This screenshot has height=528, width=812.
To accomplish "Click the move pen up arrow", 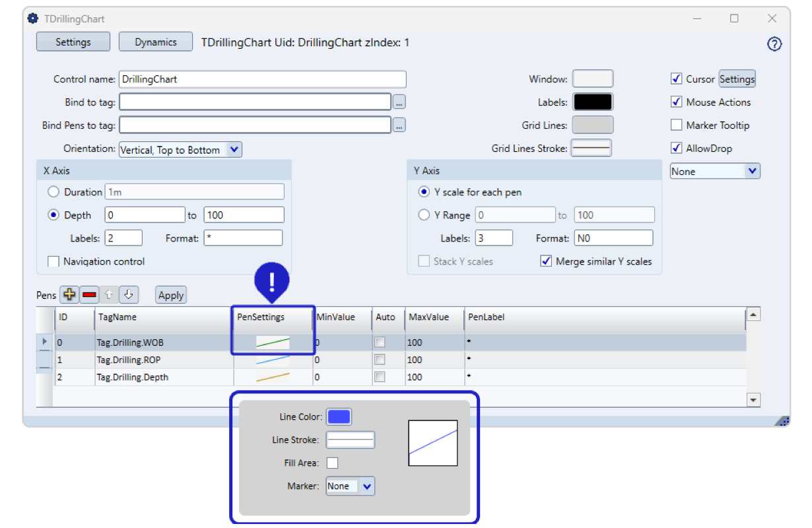I will (x=109, y=295).
